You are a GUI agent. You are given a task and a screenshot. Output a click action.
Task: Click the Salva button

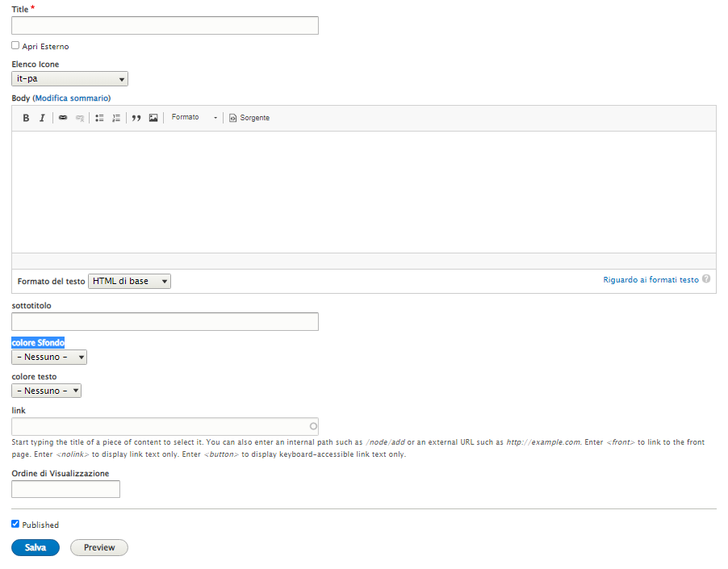36,547
